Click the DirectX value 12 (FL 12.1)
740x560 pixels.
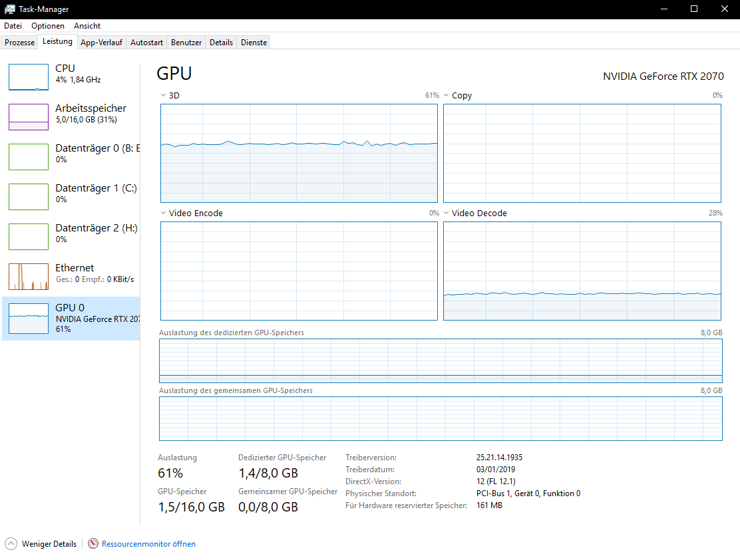coord(496,482)
